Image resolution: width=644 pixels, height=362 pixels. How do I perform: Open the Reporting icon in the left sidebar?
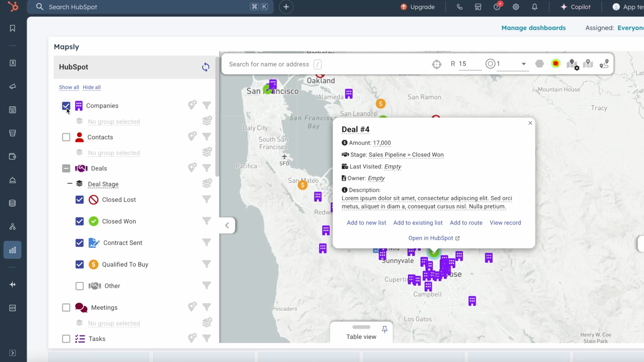click(13, 250)
